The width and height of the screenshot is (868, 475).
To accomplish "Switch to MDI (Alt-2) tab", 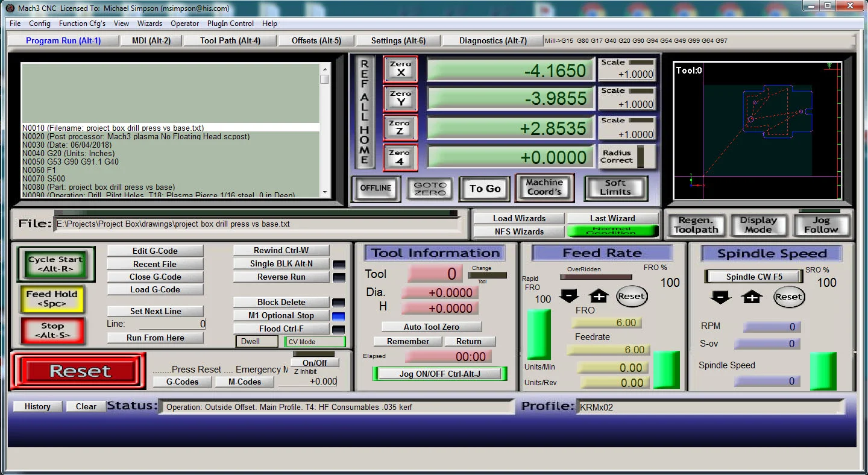I will click(x=151, y=40).
